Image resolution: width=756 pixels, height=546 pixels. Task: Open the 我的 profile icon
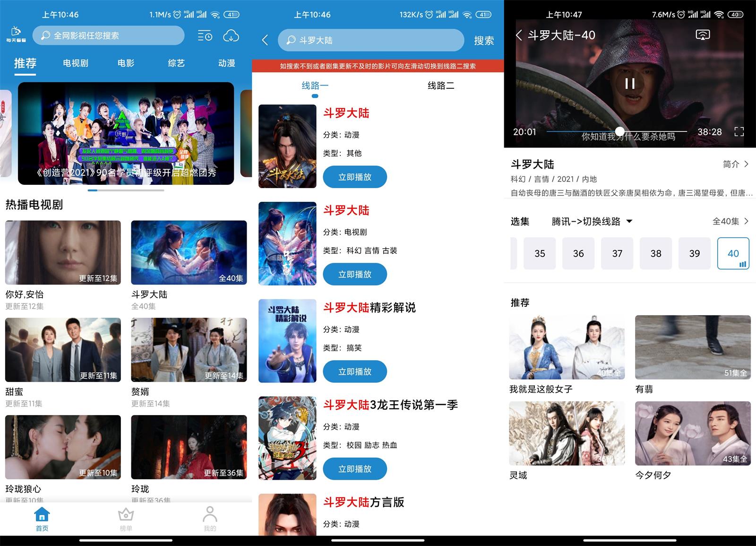click(x=210, y=519)
